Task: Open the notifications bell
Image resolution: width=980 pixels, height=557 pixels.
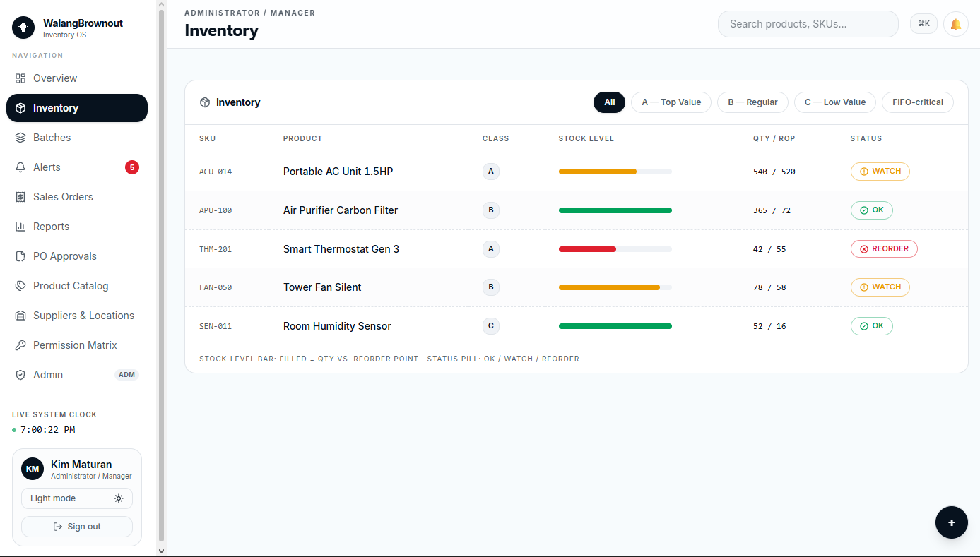Action: [x=955, y=24]
